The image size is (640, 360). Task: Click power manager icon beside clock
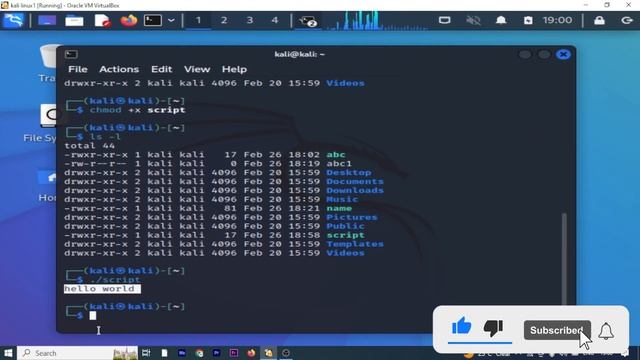coord(528,20)
